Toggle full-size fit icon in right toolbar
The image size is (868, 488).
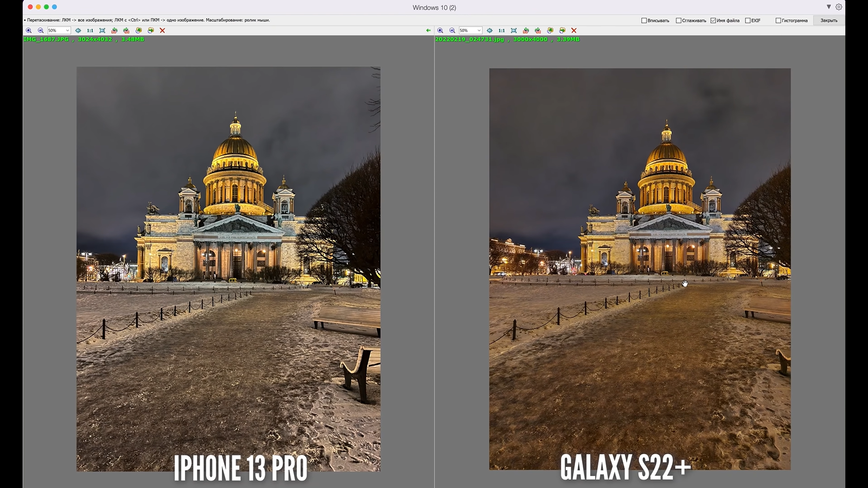point(514,30)
